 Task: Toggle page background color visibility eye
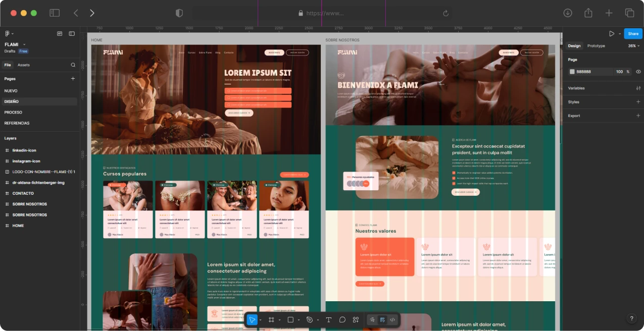point(638,72)
